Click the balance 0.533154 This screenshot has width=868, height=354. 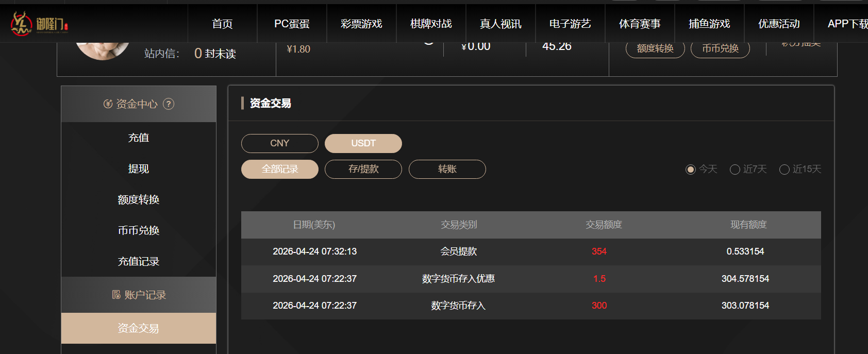pyautogui.click(x=745, y=251)
